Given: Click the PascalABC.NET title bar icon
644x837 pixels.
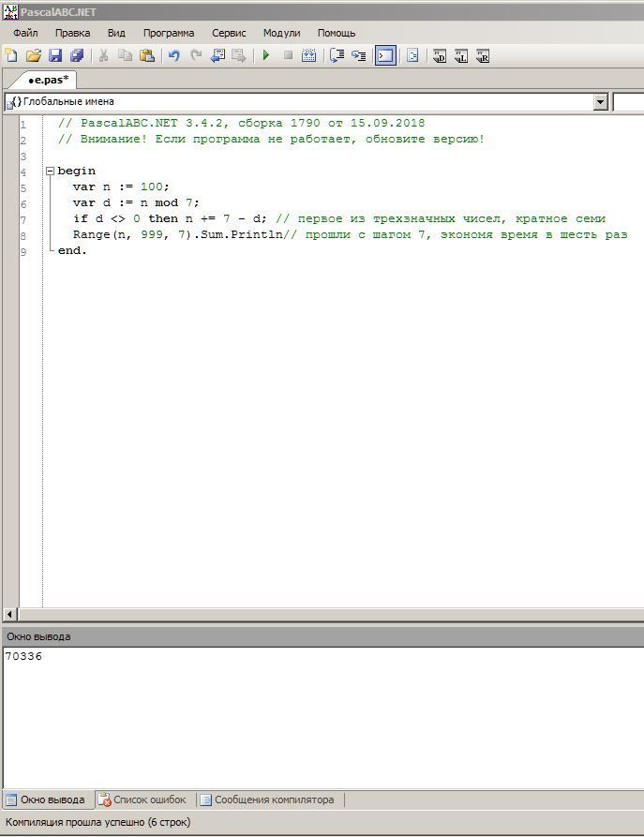Looking at the screenshot, I should [x=10, y=11].
